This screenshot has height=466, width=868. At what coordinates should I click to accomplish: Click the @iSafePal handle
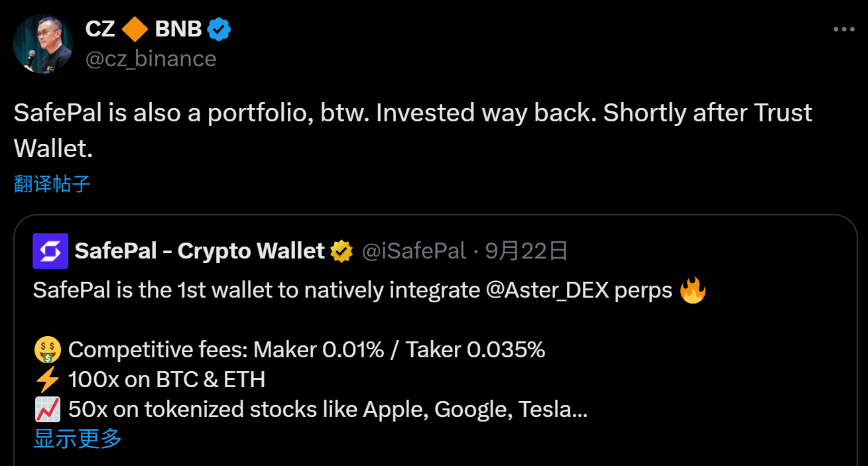click(414, 251)
